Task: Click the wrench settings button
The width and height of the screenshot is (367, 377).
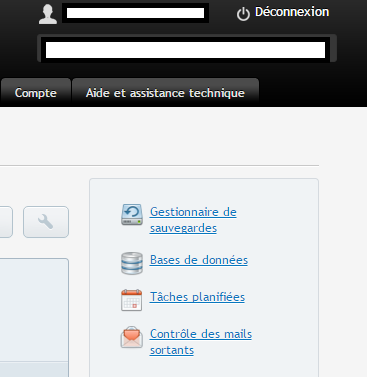Action: (x=46, y=222)
